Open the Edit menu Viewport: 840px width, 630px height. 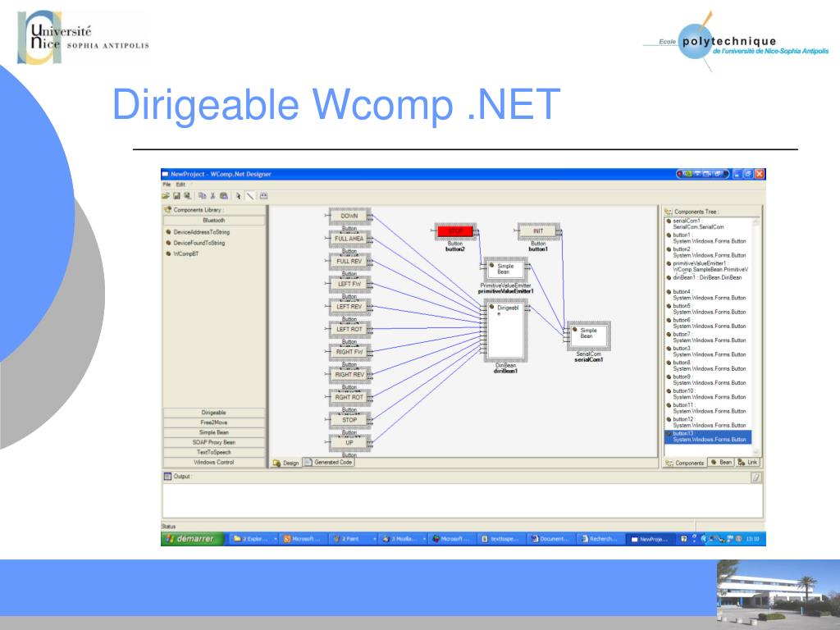[x=180, y=185]
